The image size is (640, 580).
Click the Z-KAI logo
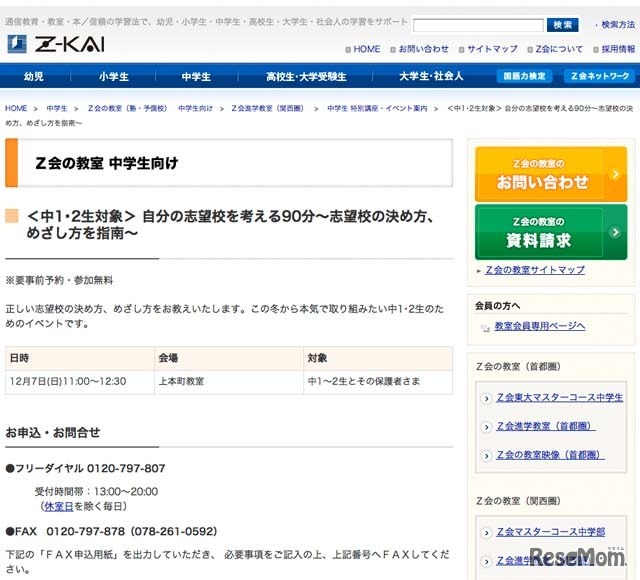56,44
